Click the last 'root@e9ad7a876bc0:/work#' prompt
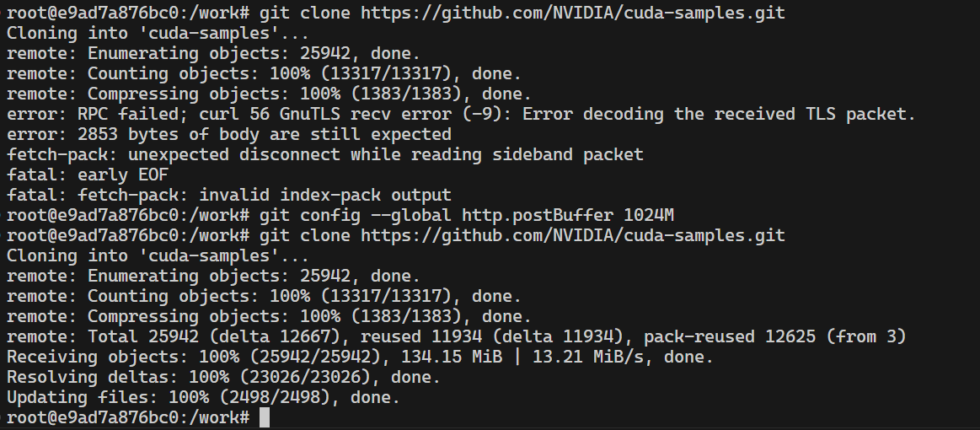 tap(128, 417)
